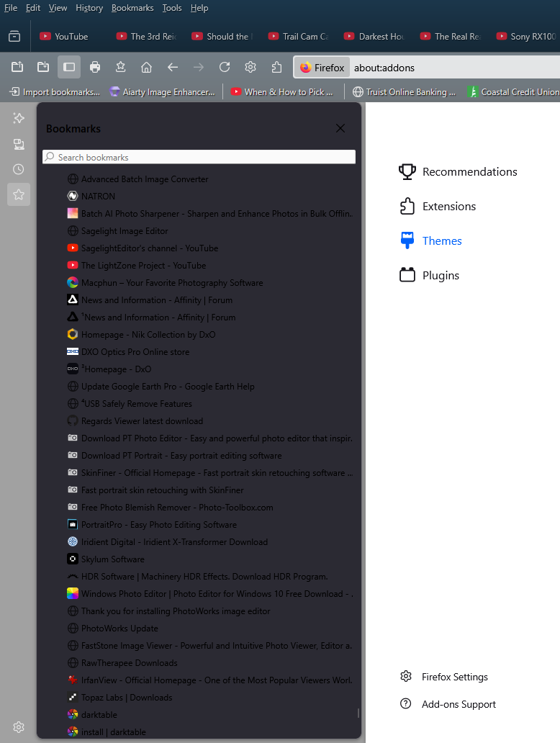
Task: Open the Extensions puzzle toolbar icon
Action: (276, 67)
